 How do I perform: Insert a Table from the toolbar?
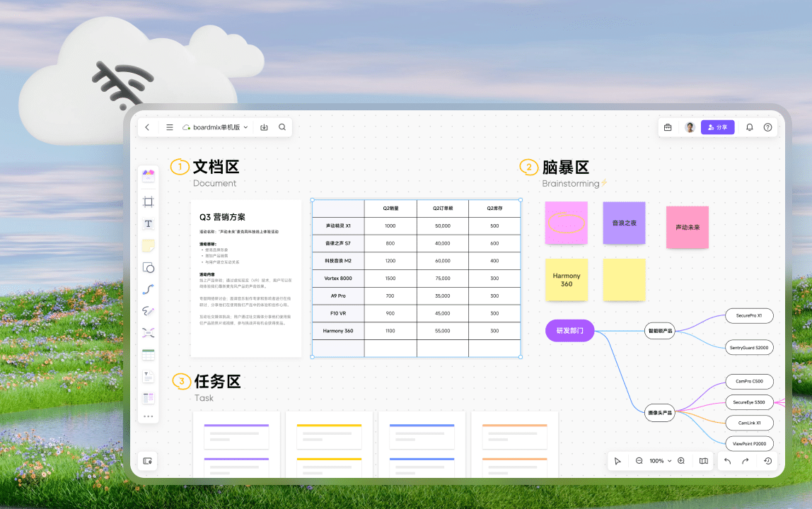coord(148,354)
